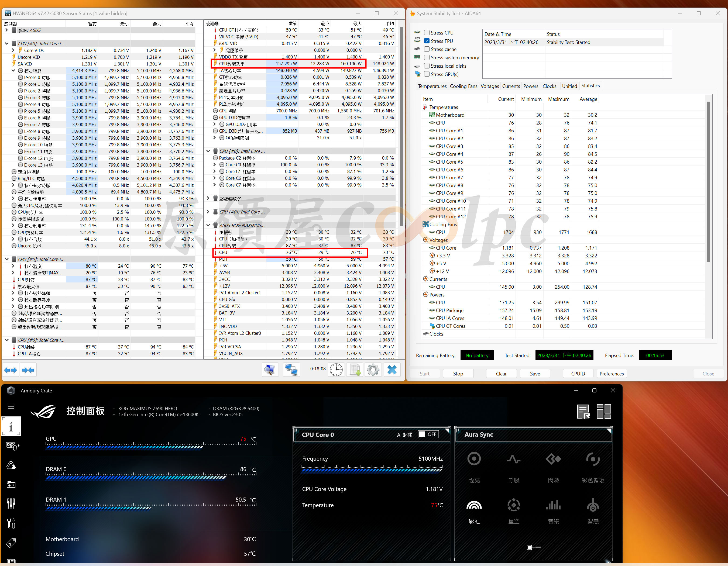The width and height of the screenshot is (728, 566).
Task: Click Aura Sync page indicator slider
Action: coord(533,547)
